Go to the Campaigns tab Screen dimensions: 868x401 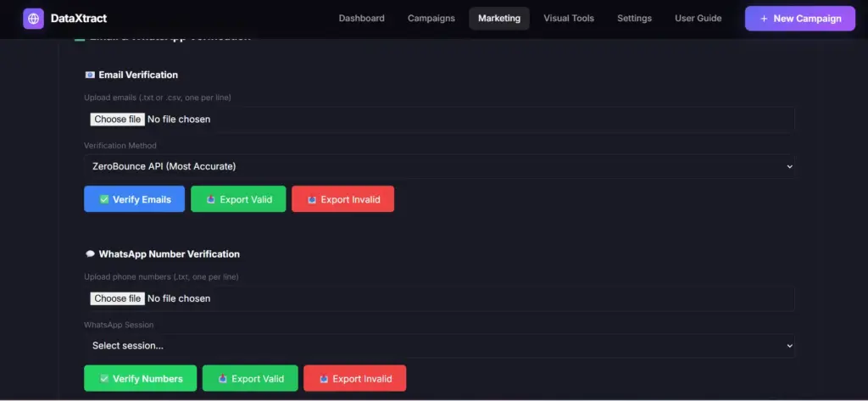click(x=431, y=19)
